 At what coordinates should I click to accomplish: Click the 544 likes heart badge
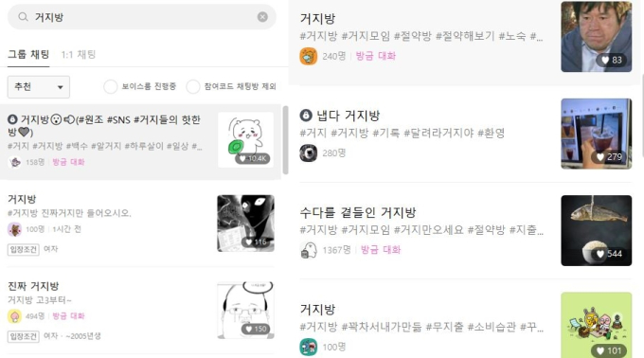[x=611, y=254]
